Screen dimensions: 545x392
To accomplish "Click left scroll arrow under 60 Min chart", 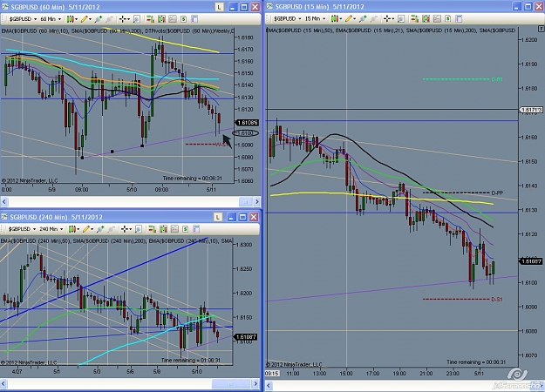I will coord(4,202).
